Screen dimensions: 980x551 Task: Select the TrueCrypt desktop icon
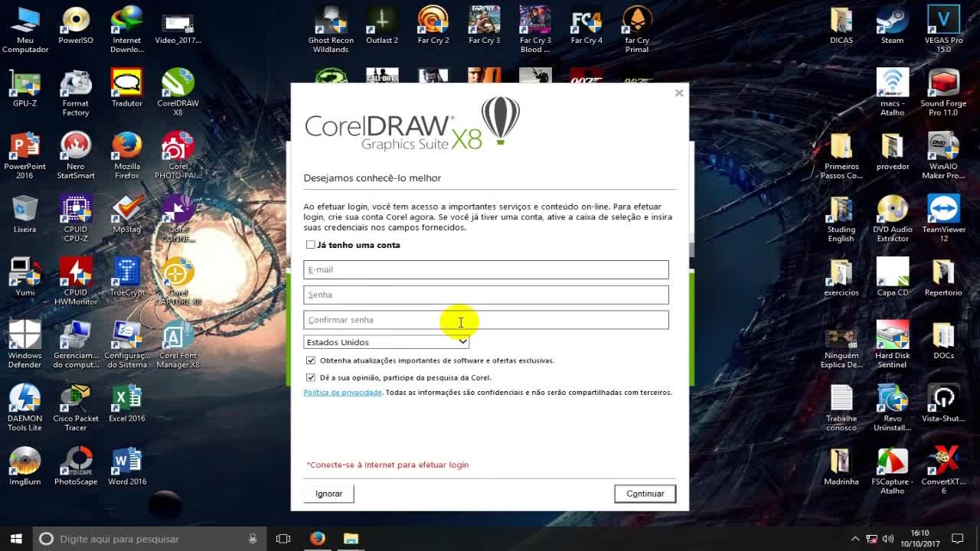tap(127, 277)
